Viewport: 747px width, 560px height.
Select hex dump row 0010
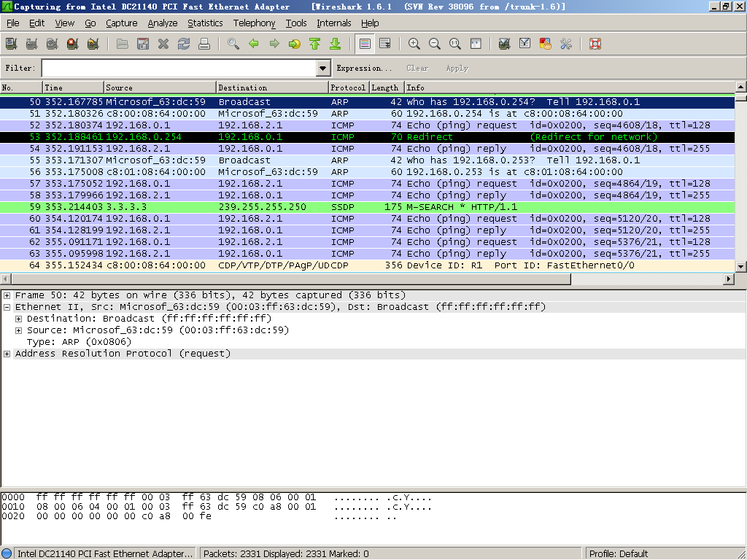(217, 507)
